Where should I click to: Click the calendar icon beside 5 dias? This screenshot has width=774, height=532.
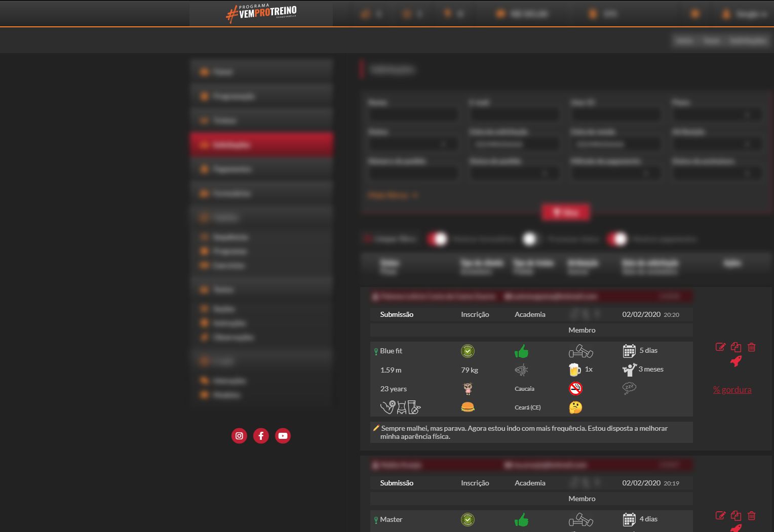coord(629,351)
